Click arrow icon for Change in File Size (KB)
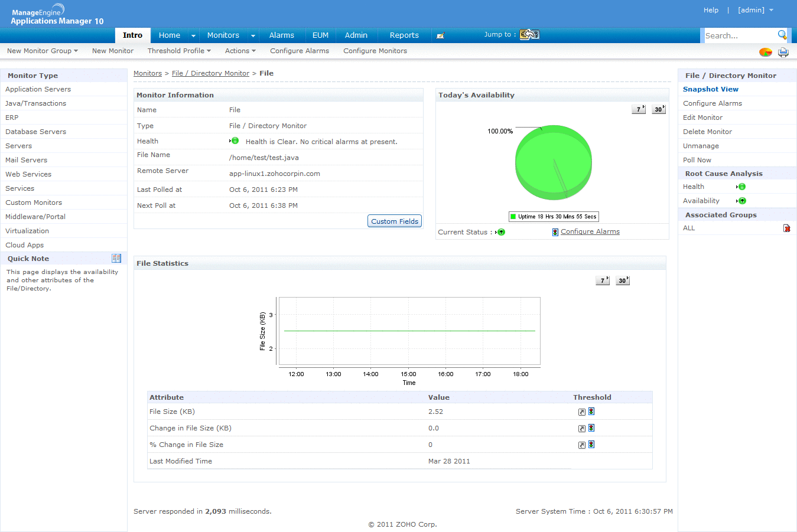Screen dimensions: 797x532 point(582,429)
